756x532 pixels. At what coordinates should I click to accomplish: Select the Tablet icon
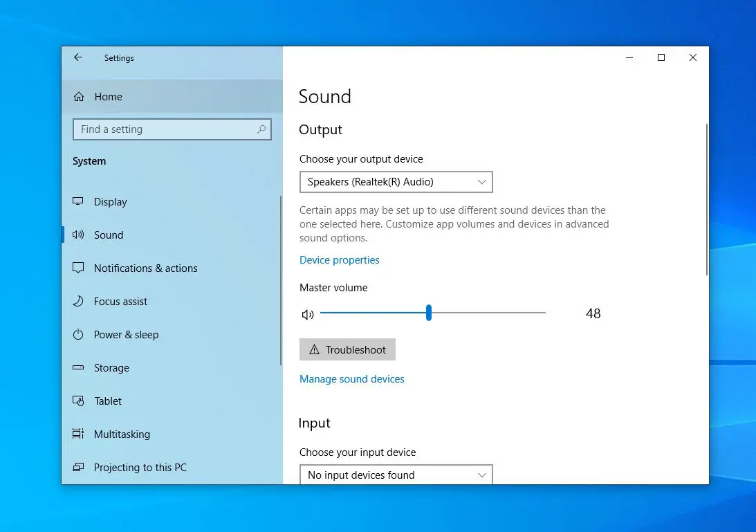pos(78,401)
